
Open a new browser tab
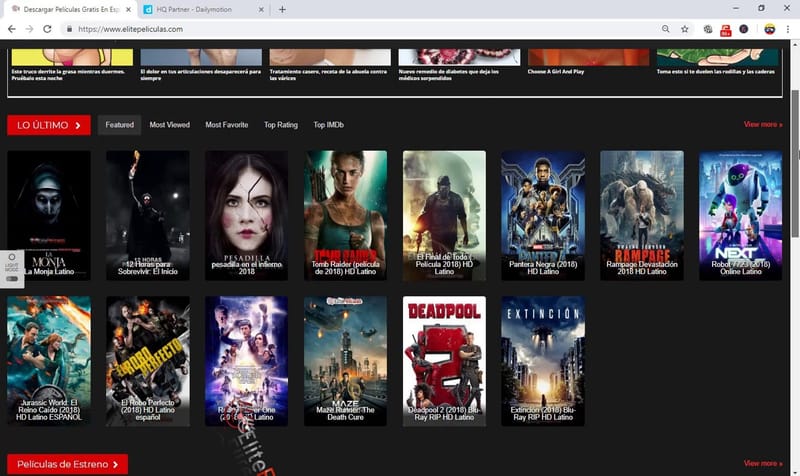coord(282,9)
